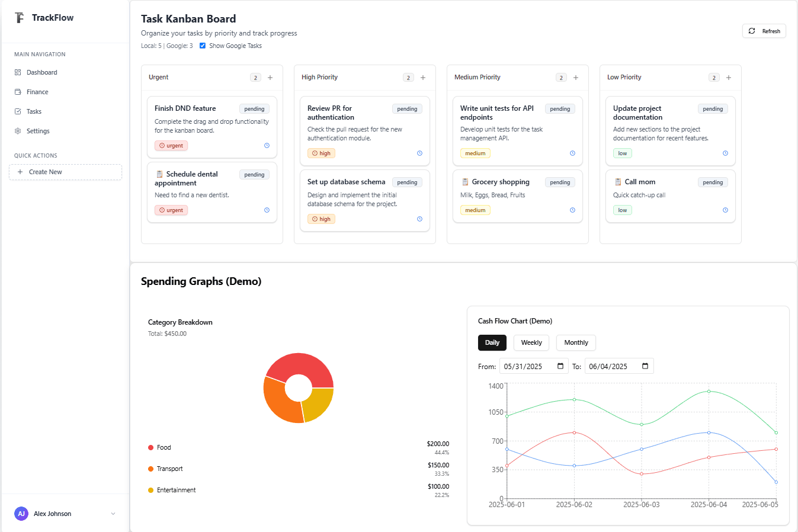The width and height of the screenshot is (798, 532).
Task: Select Monthly view for cash flow chart
Action: [576, 342]
